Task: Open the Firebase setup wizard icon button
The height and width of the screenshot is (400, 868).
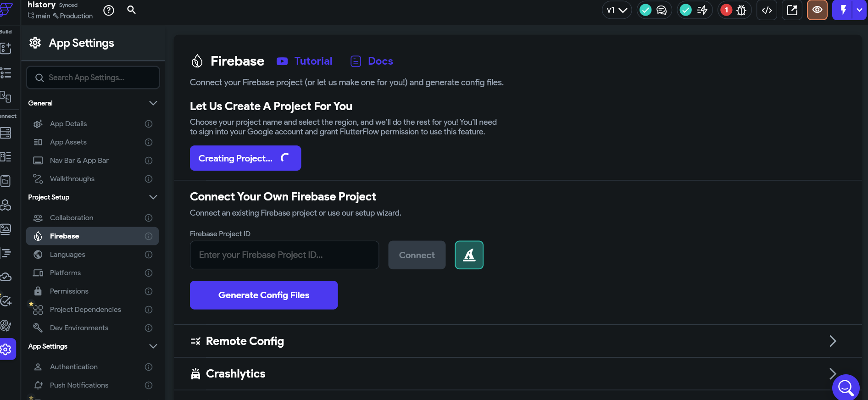Action: pos(469,255)
